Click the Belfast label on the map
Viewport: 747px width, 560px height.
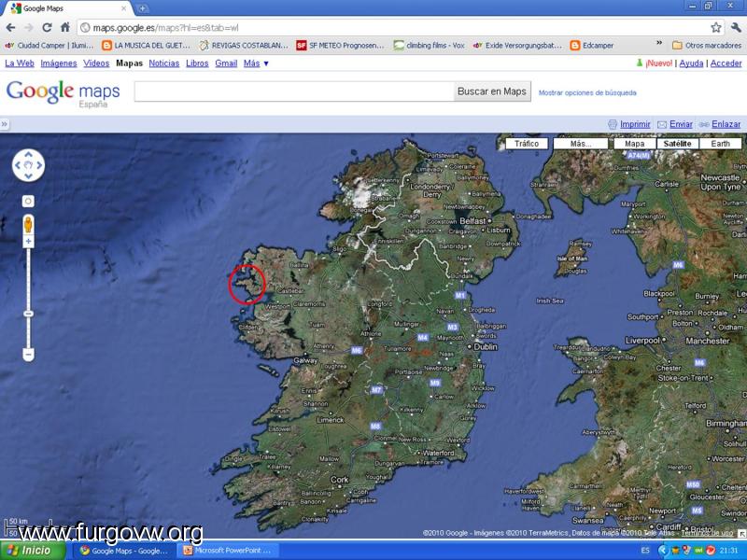tap(472, 221)
